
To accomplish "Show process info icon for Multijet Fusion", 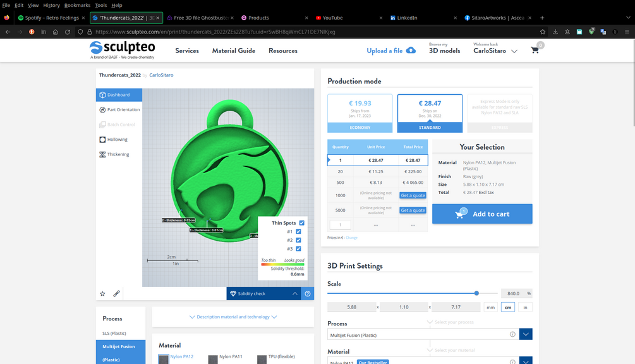I will pos(512,334).
